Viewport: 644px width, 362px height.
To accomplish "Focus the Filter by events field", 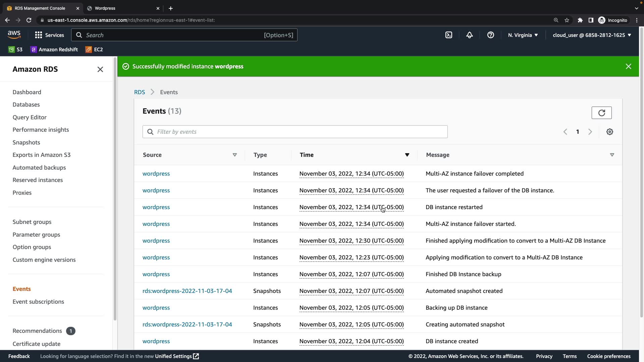I will pos(295,132).
